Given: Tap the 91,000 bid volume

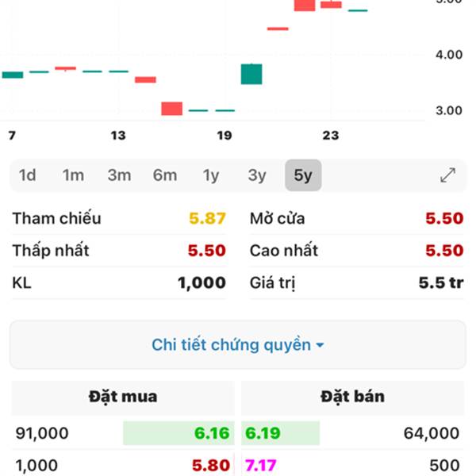Looking at the screenshot, I should [x=42, y=433].
